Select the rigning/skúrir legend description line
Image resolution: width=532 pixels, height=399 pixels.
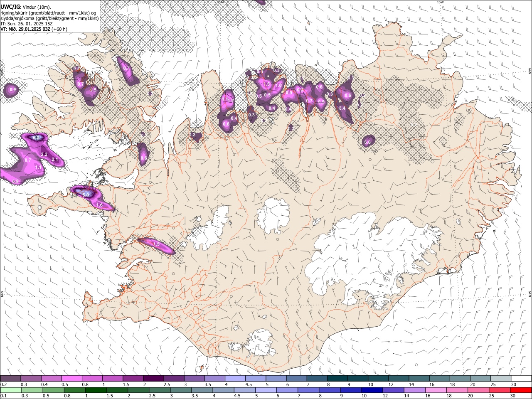coord(49,12)
